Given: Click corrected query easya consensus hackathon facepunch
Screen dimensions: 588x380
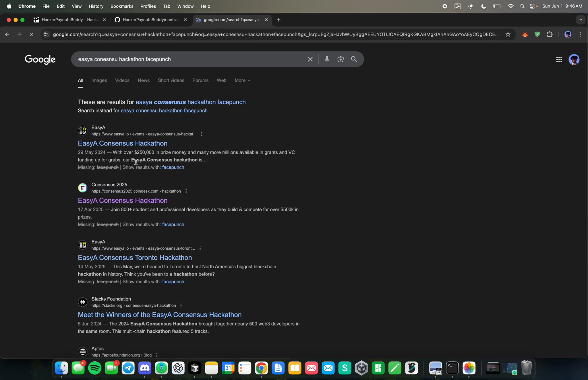Looking at the screenshot, I should click(191, 102).
